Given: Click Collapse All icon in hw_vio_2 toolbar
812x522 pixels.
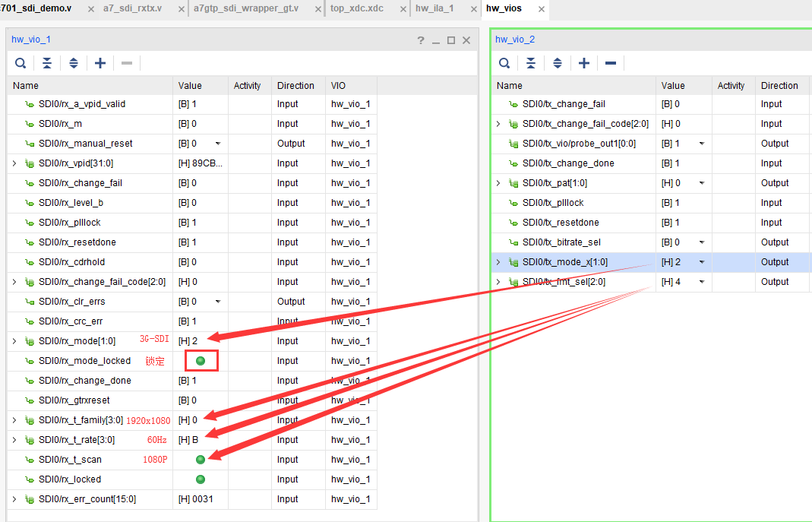Looking at the screenshot, I should click(x=531, y=63).
